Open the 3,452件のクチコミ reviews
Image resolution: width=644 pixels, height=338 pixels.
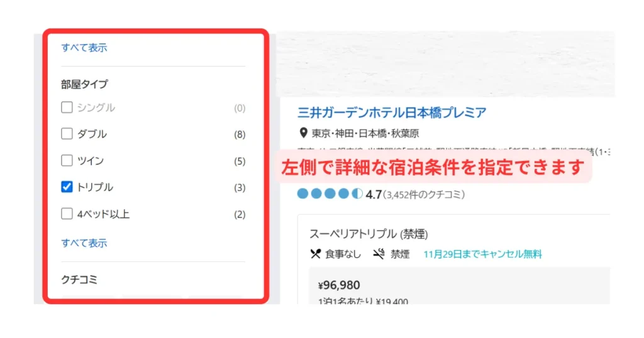point(424,194)
